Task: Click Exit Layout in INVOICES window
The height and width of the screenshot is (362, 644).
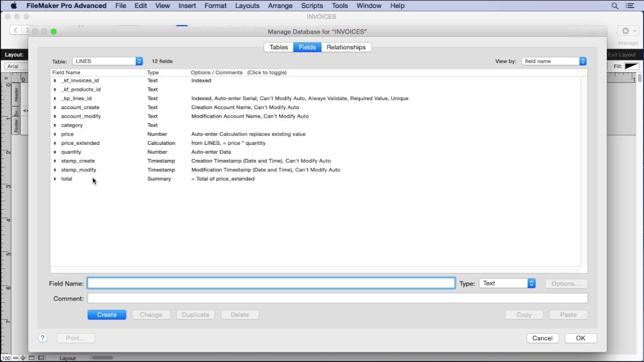Action: (622, 54)
